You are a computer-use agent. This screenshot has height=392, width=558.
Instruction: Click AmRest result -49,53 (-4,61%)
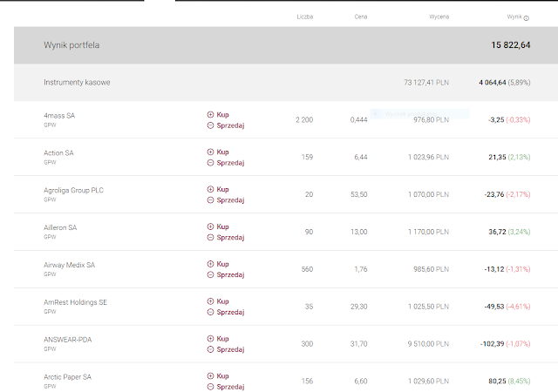tap(507, 307)
